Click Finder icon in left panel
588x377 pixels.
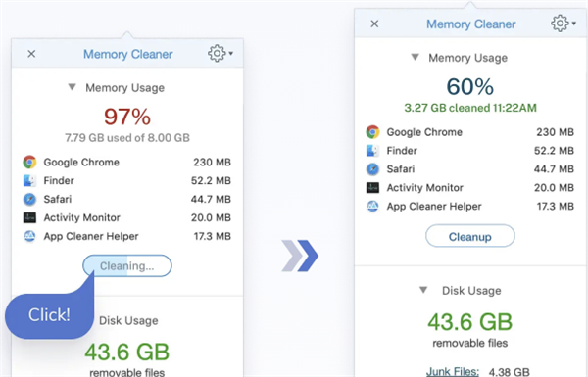(x=29, y=180)
